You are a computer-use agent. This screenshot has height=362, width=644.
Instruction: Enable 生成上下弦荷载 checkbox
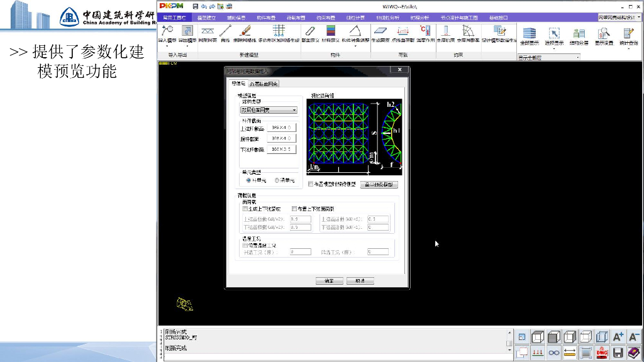pos(246,209)
